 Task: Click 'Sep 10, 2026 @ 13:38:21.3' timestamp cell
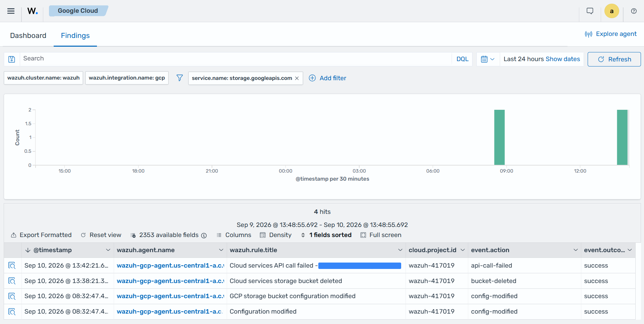click(x=67, y=281)
